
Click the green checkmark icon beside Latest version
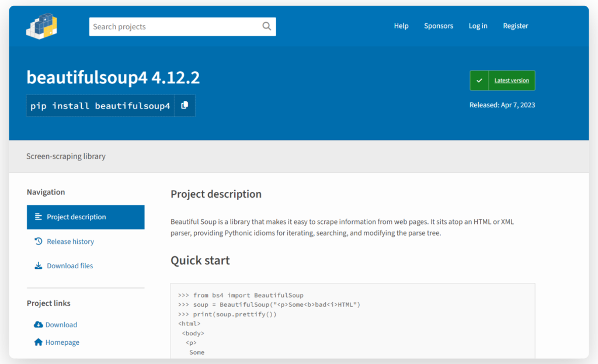(x=479, y=80)
